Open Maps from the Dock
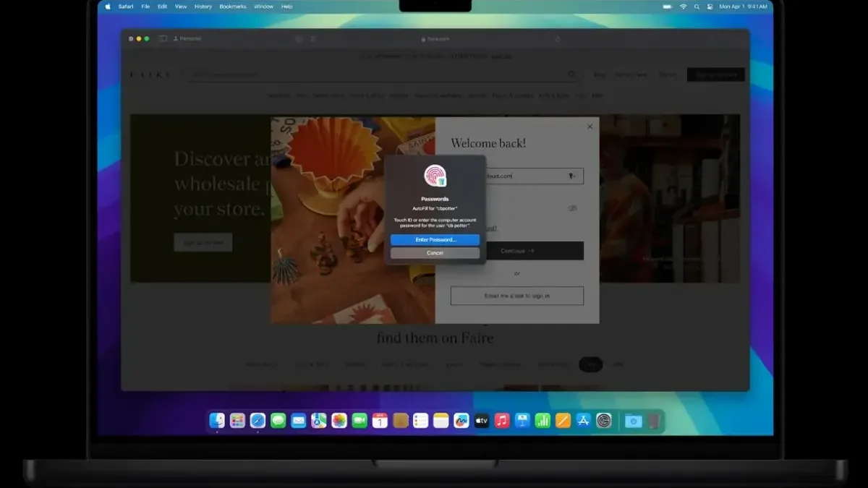The width and height of the screenshot is (868, 488). [x=318, y=420]
